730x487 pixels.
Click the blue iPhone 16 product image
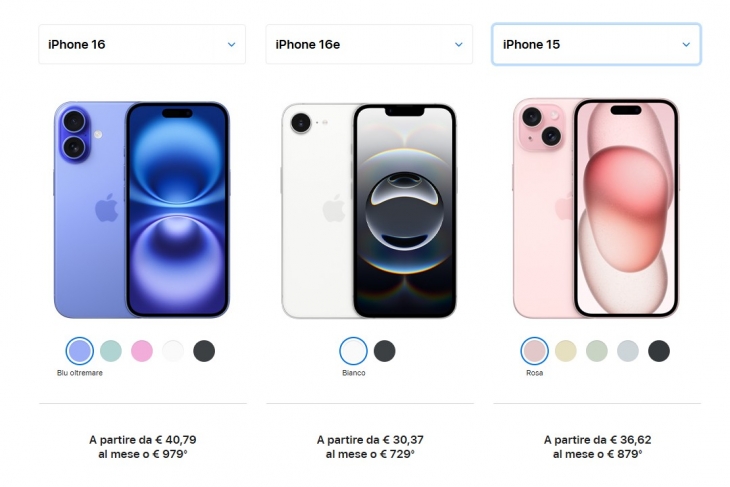click(142, 210)
